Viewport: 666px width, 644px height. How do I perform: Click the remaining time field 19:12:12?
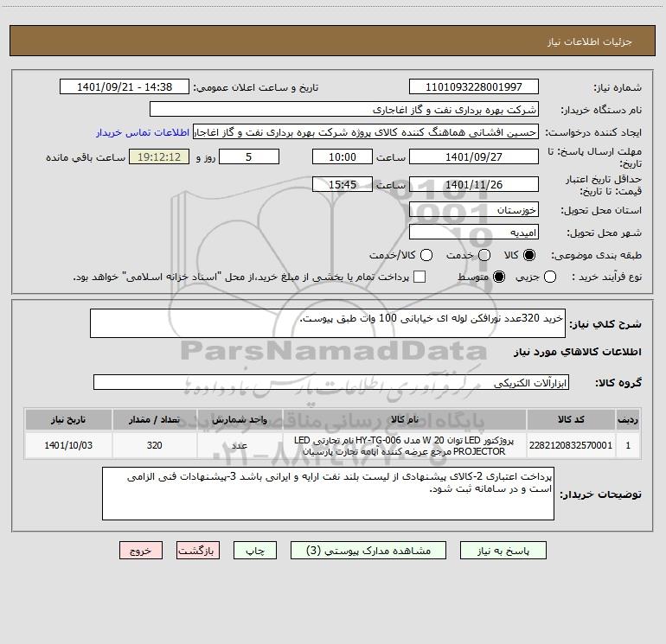point(159,157)
